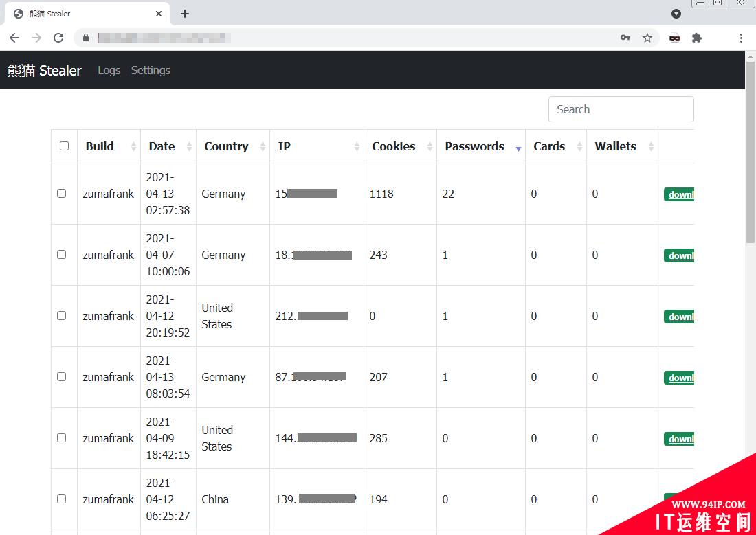Viewport: 756px width, 535px height.
Task: Check the China row checkbox
Action: coord(62,499)
